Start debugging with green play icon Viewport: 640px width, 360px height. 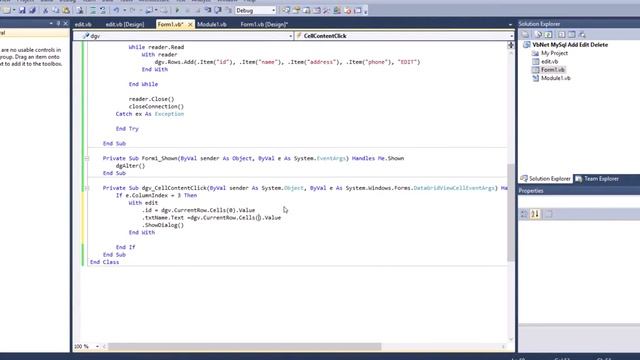(x=177, y=10)
